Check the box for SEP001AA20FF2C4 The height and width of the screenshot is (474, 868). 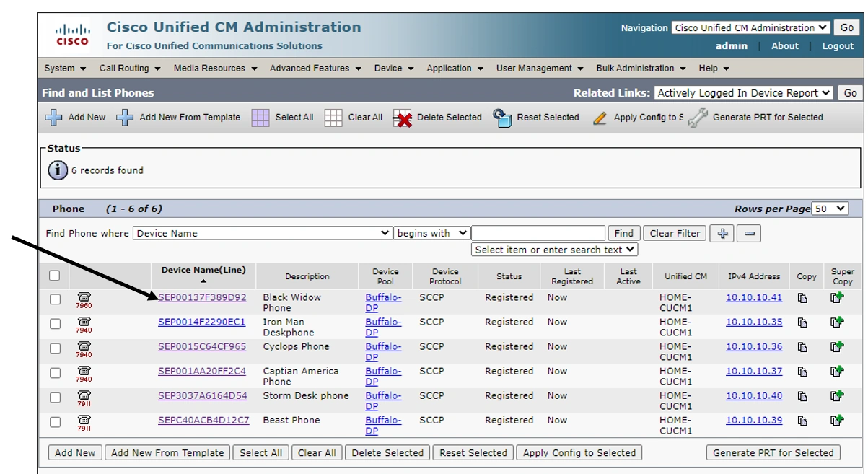click(55, 374)
